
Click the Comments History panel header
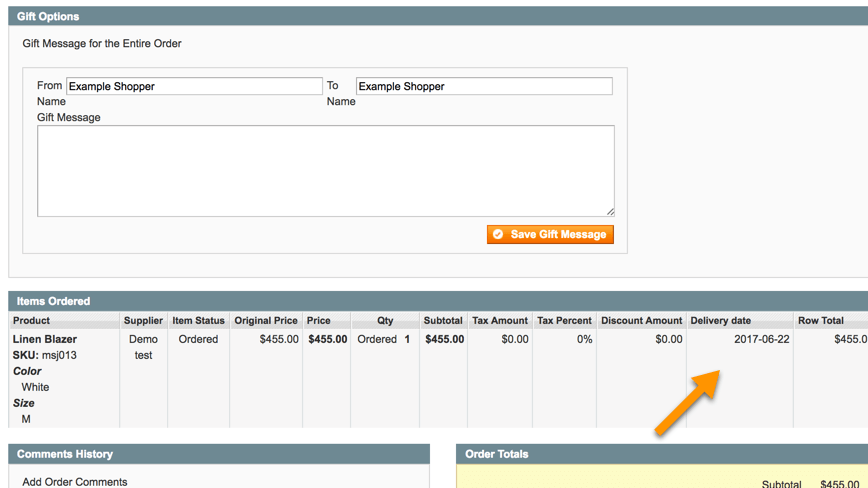pyautogui.click(x=65, y=454)
